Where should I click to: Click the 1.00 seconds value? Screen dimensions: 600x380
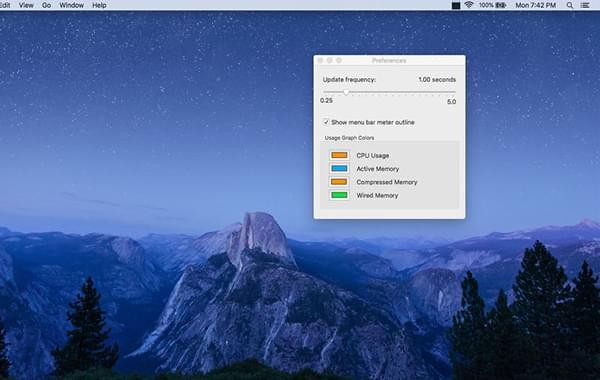tap(437, 80)
